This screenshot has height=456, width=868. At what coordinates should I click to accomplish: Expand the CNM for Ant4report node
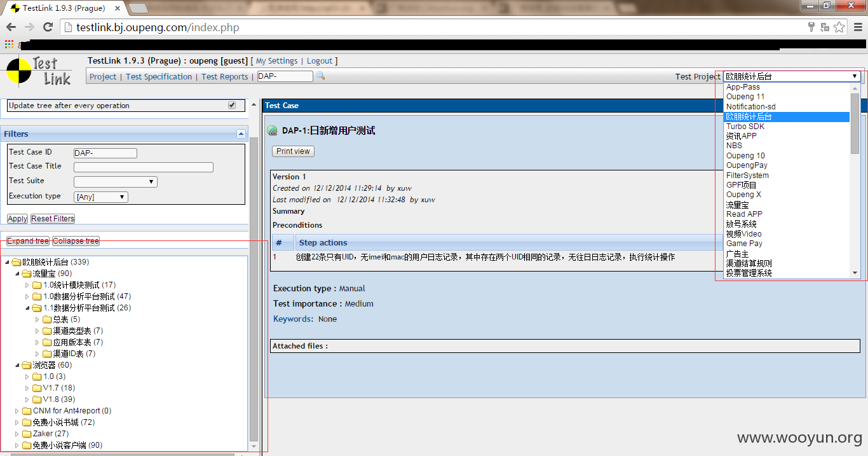pyautogui.click(x=17, y=411)
